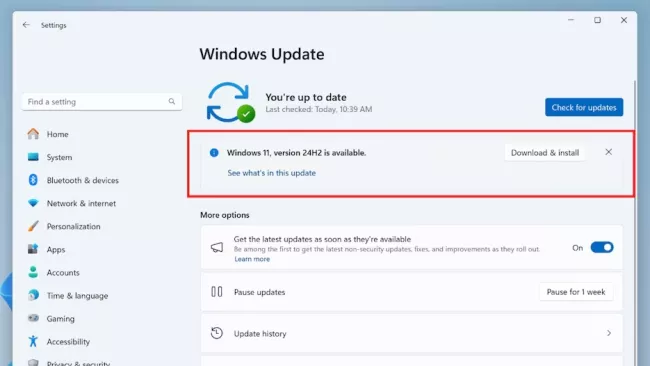
Task: Click Download & install button
Action: [x=545, y=153]
